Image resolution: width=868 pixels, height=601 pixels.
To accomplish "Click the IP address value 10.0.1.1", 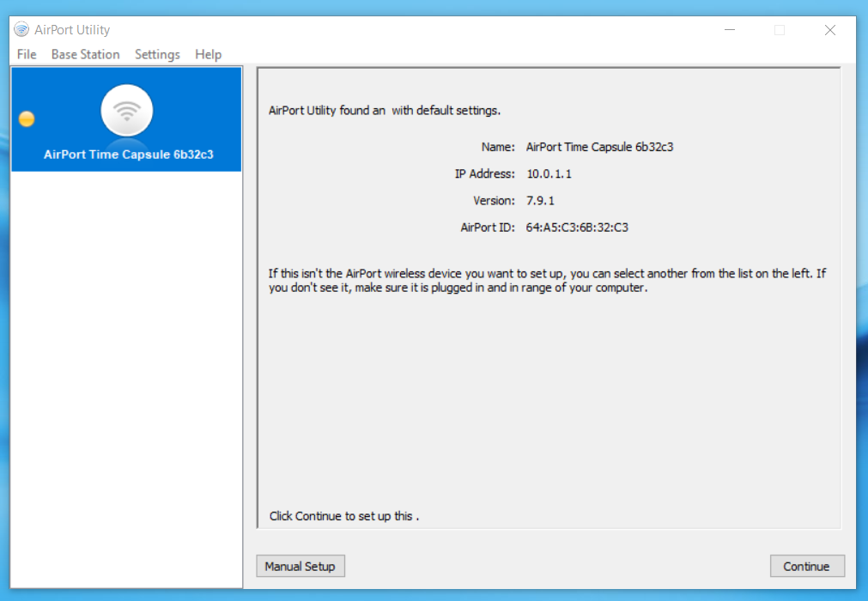I will [x=549, y=173].
